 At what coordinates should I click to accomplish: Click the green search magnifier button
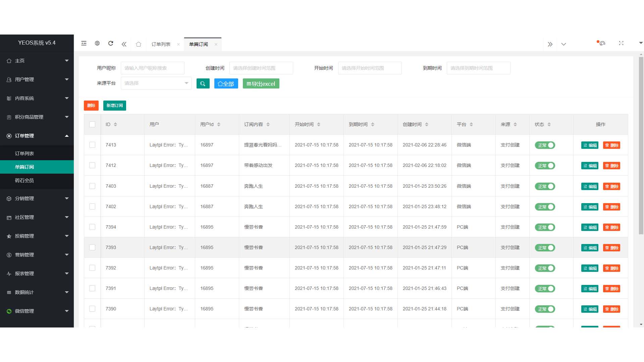[x=203, y=83]
